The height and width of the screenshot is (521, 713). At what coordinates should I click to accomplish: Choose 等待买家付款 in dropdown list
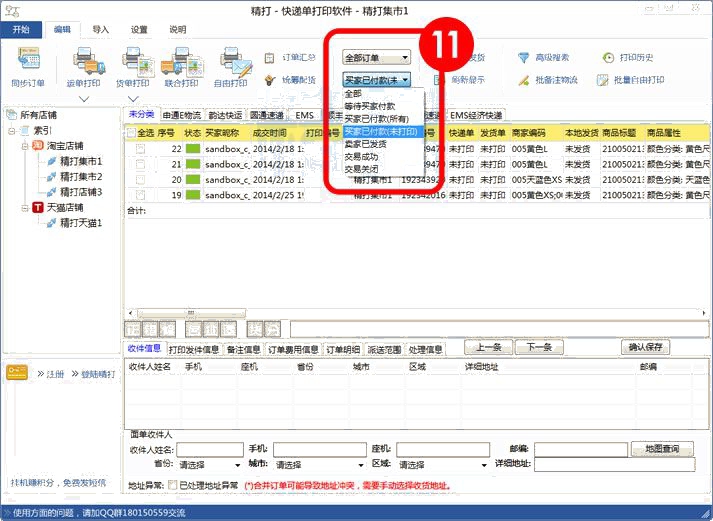tap(383, 106)
